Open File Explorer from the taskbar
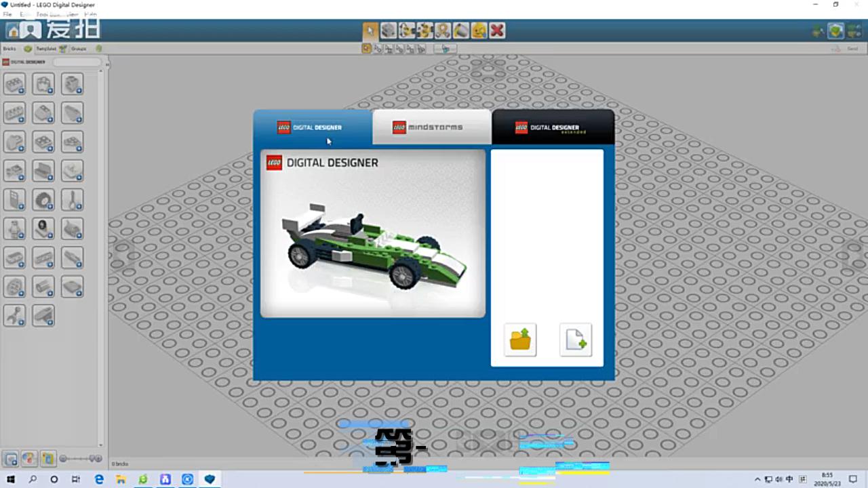 tap(121, 479)
